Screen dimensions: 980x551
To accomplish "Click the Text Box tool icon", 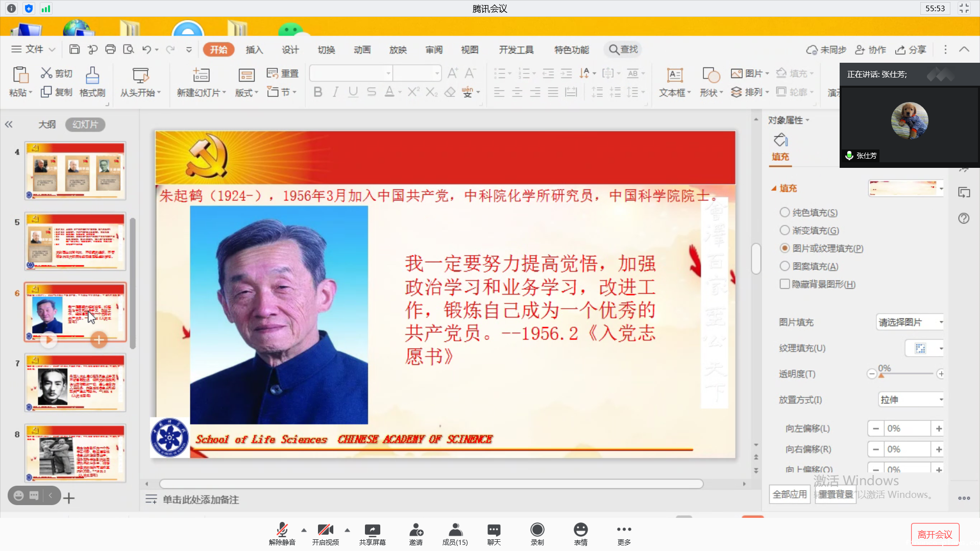I will tap(675, 77).
